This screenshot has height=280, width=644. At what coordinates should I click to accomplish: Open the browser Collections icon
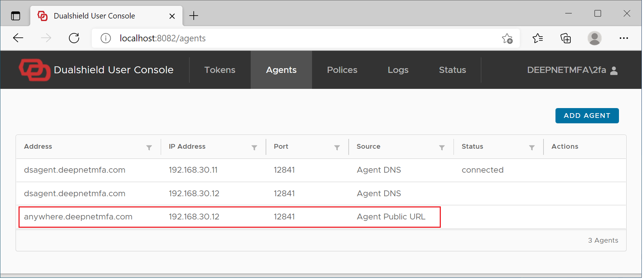click(x=566, y=38)
